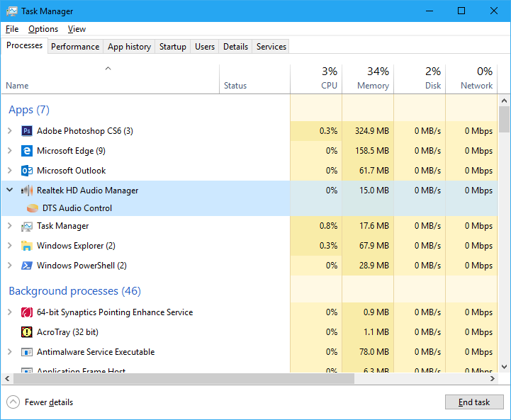Screen dimensions: 511x420
Task: Open the Options menu
Action: point(43,29)
